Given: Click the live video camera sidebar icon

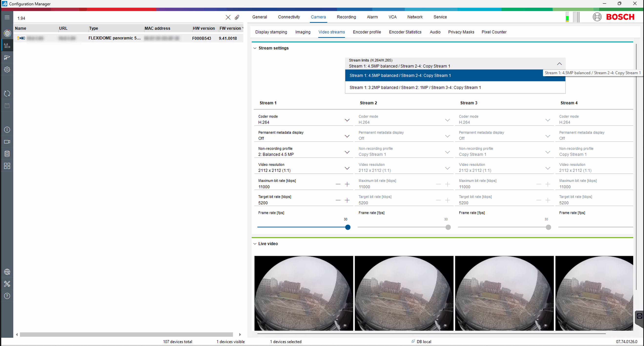Looking at the screenshot, I should pos(7,142).
